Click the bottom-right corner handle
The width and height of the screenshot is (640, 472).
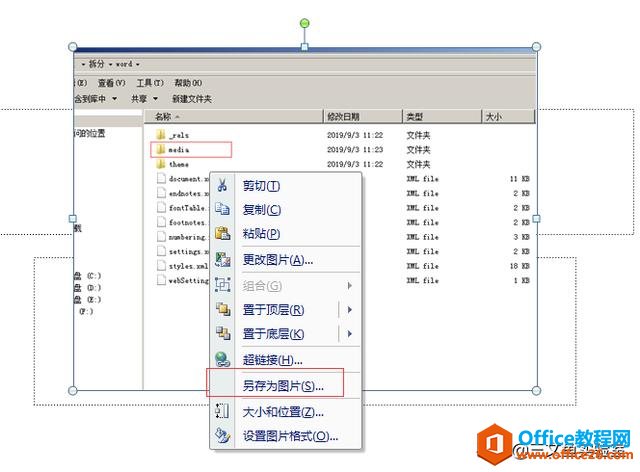click(x=536, y=391)
